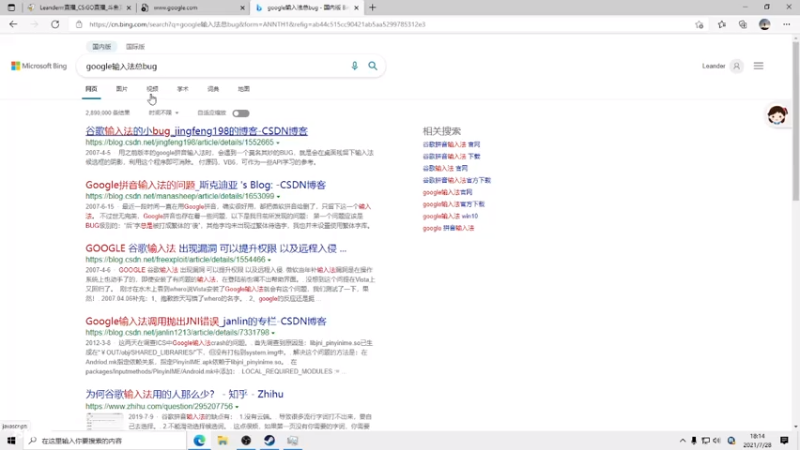
Task: Open the 图片 results tab
Action: 121,89
